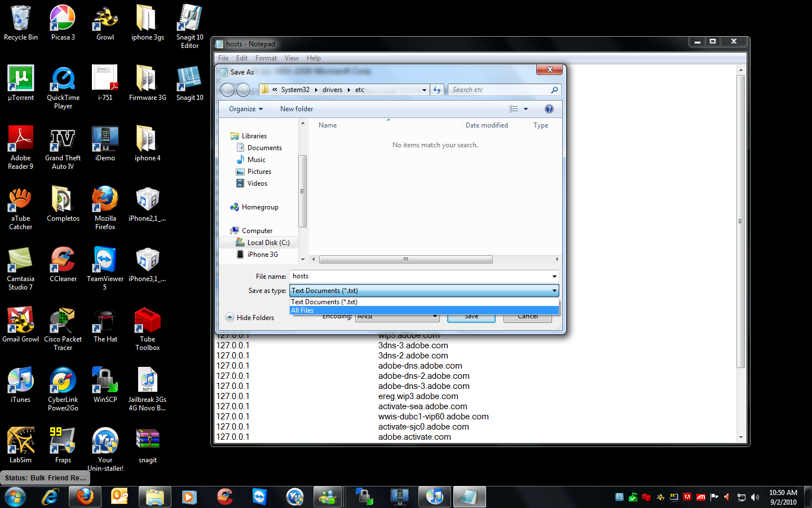The width and height of the screenshot is (812, 508).
Task: Select Homegroup in the navigation pane
Action: pos(260,207)
